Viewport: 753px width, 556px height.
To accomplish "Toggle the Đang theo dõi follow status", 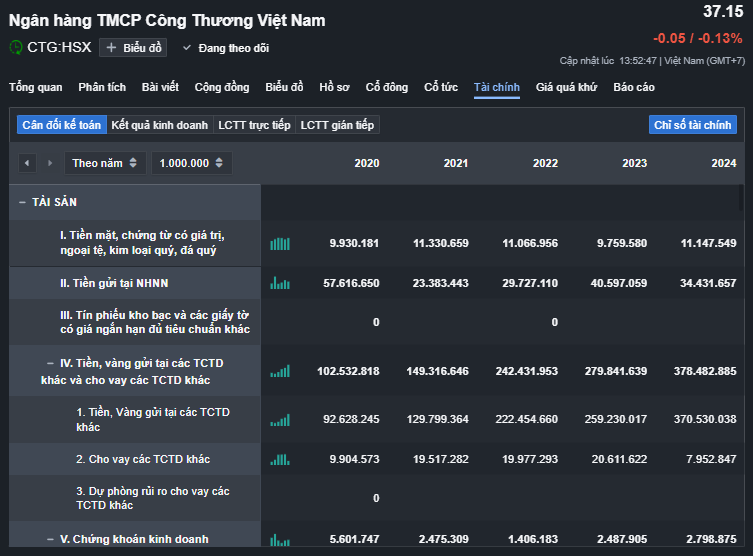I will coord(225,48).
